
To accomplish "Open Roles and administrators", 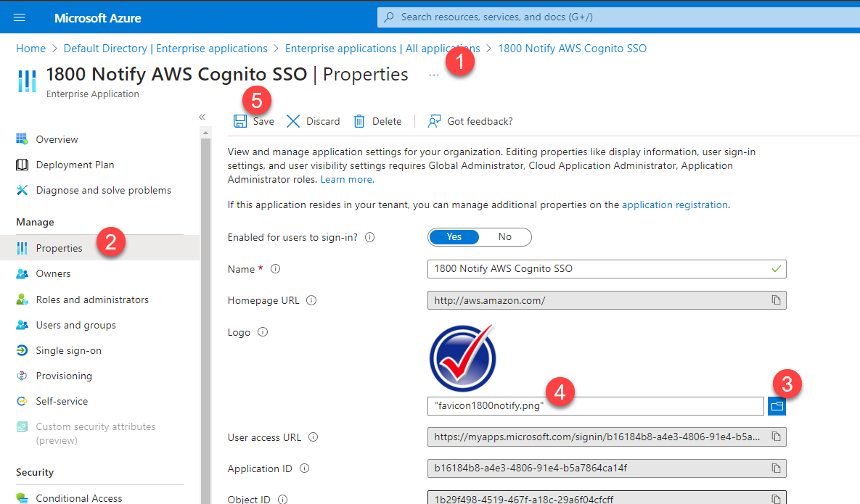I will pos(92,299).
